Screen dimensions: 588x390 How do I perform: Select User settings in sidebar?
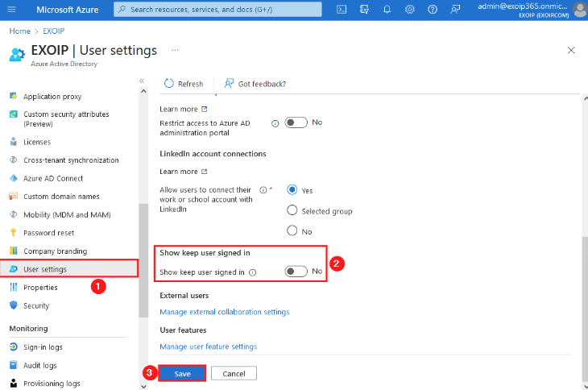point(69,269)
